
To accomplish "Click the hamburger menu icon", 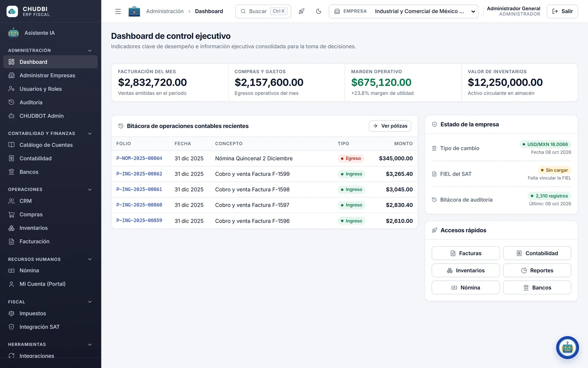I will [x=118, y=11].
